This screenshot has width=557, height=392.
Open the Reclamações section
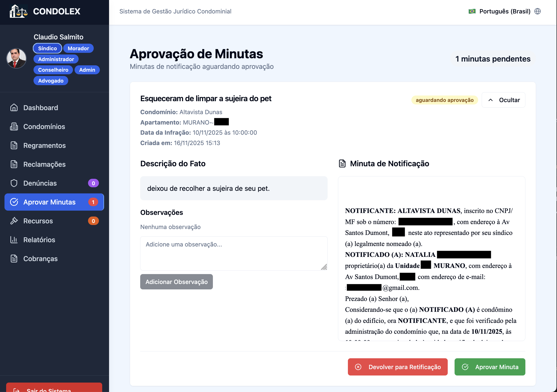click(44, 164)
